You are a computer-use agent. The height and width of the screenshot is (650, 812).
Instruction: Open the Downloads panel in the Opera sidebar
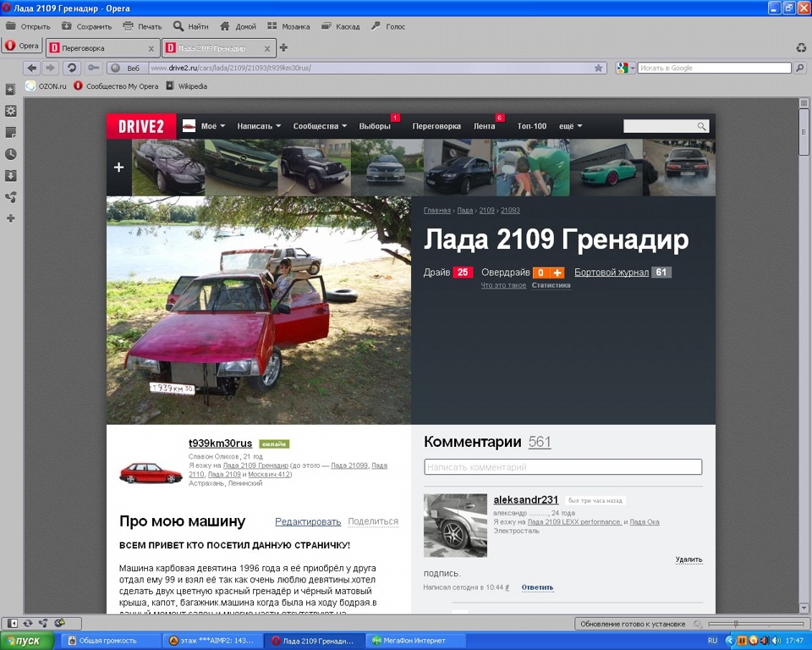(11, 176)
